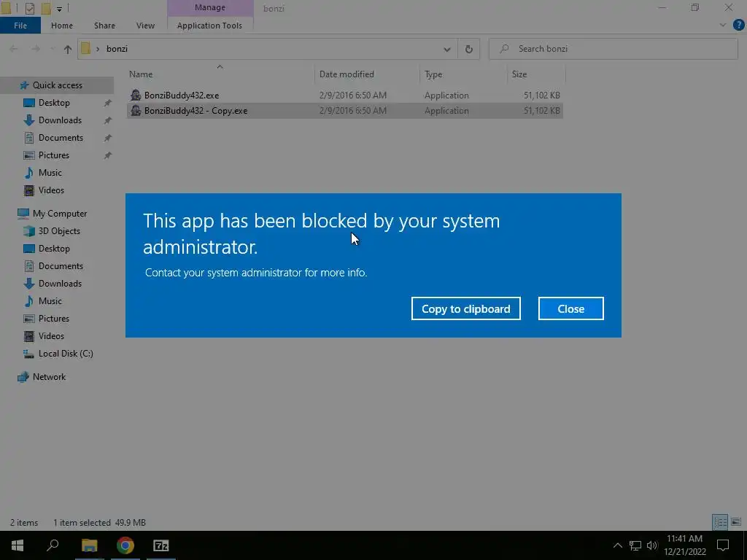The width and height of the screenshot is (747, 560).
Task: Go forward in folder history
Action: click(x=36, y=49)
